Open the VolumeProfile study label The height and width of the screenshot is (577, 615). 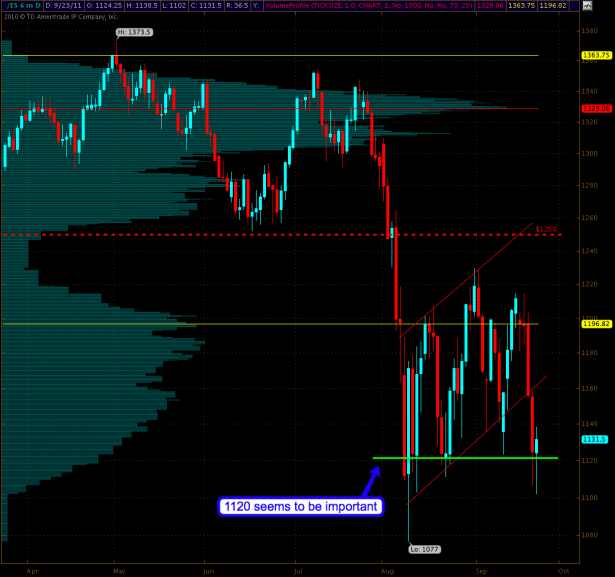tap(369, 5)
